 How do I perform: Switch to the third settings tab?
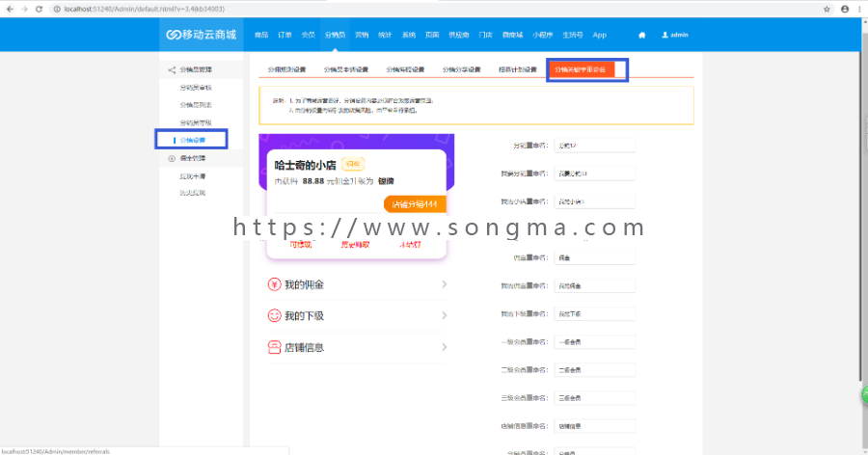tap(405, 69)
